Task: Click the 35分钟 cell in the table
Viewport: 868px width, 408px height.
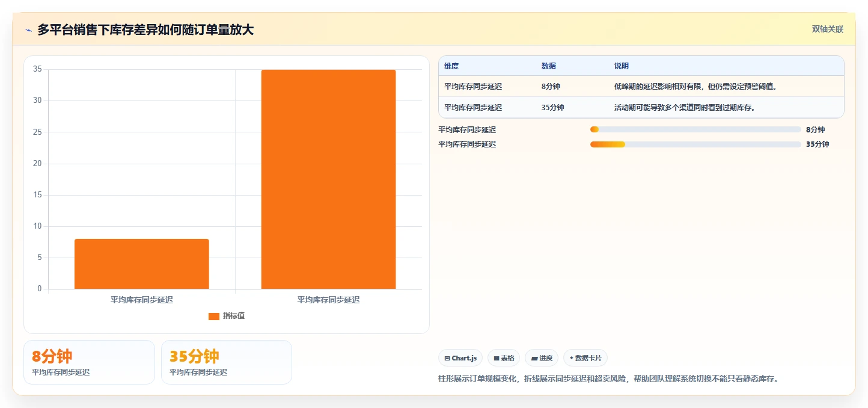Action: point(553,108)
